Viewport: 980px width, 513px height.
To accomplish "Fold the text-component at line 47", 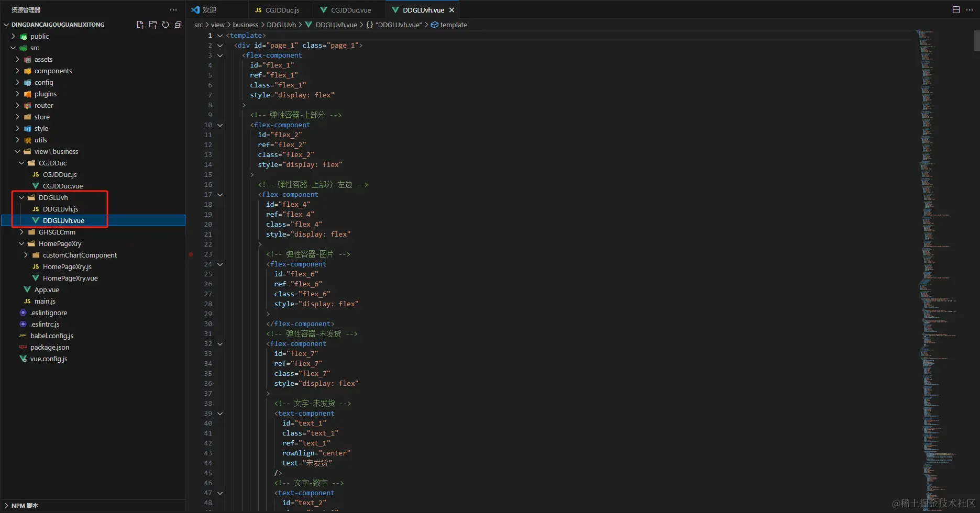I will [220, 493].
